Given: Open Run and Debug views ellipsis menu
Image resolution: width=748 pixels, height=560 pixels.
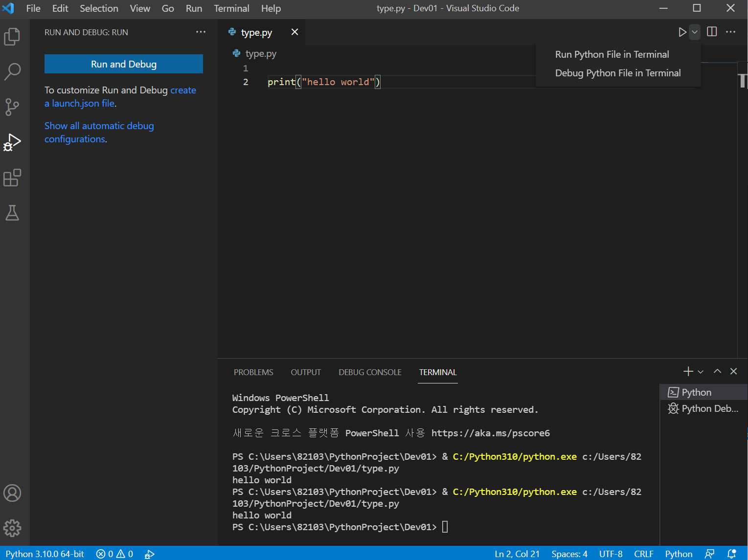Looking at the screenshot, I should click(x=201, y=32).
